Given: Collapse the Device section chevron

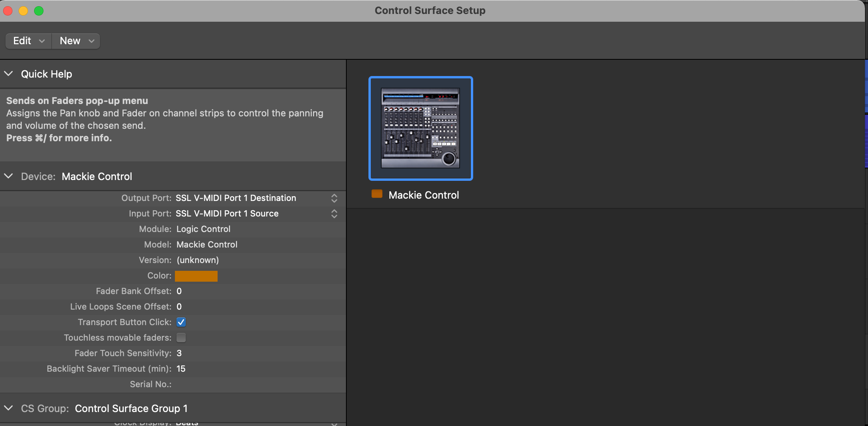Looking at the screenshot, I should (x=9, y=176).
